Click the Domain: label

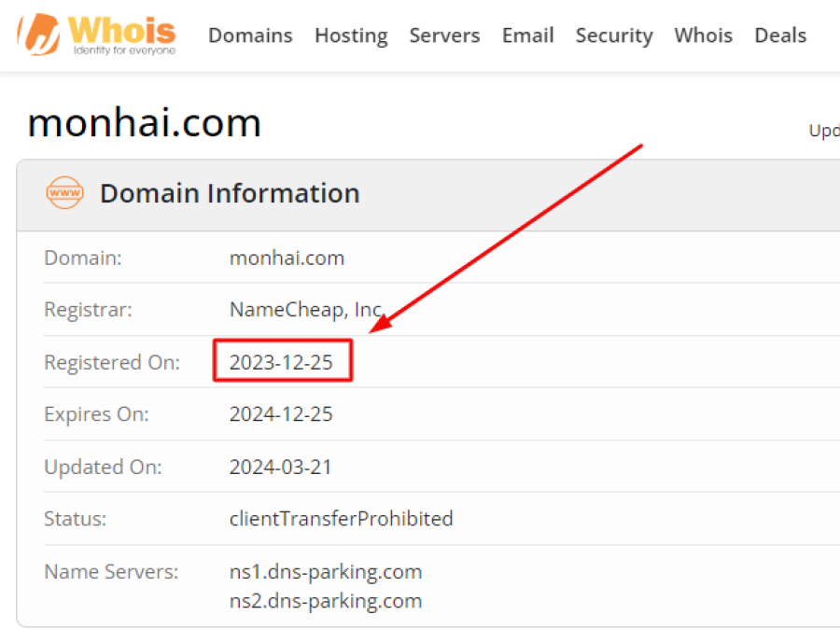click(x=83, y=259)
